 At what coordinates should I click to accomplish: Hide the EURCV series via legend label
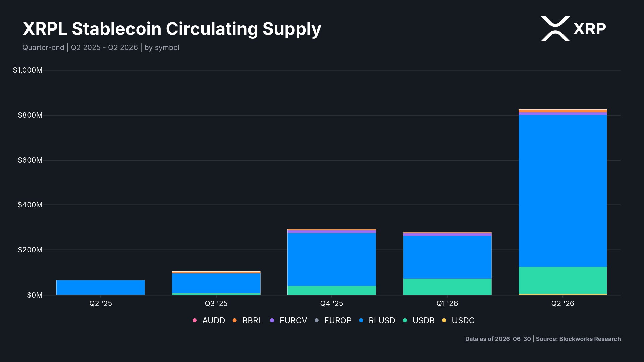point(293,320)
